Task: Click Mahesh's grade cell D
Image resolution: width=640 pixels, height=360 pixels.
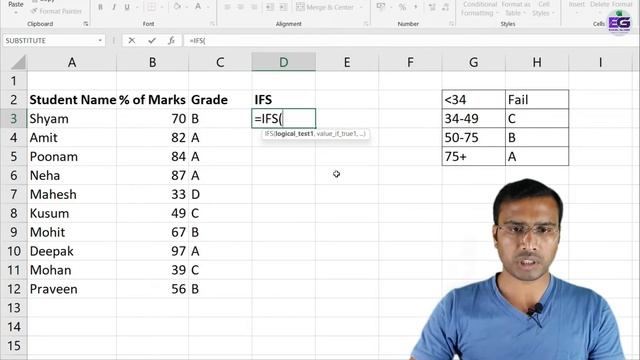Action: (x=220, y=194)
